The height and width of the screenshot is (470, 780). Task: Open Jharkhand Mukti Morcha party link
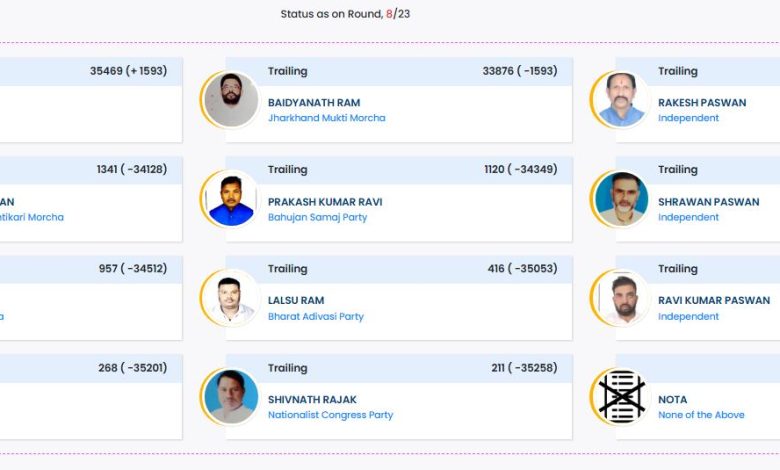(326, 118)
